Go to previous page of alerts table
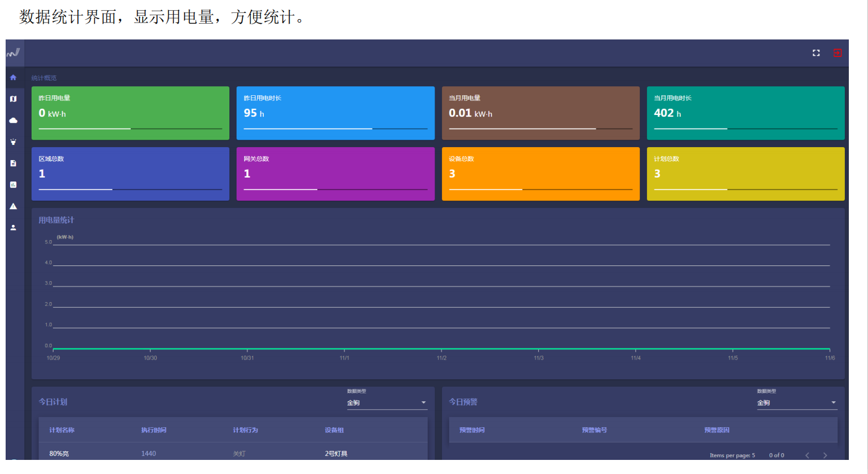The width and height of the screenshot is (868, 474). [807, 455]
